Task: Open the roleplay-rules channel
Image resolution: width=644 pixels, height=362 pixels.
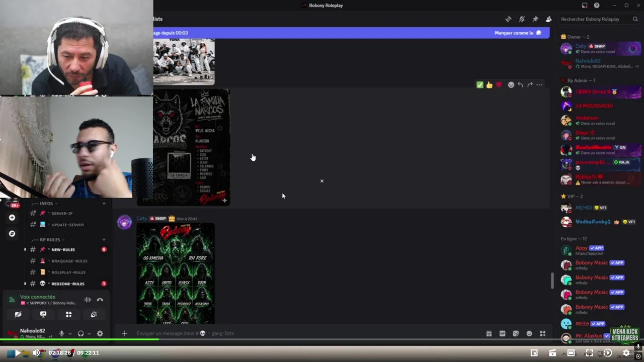Action: coord(68,273)
